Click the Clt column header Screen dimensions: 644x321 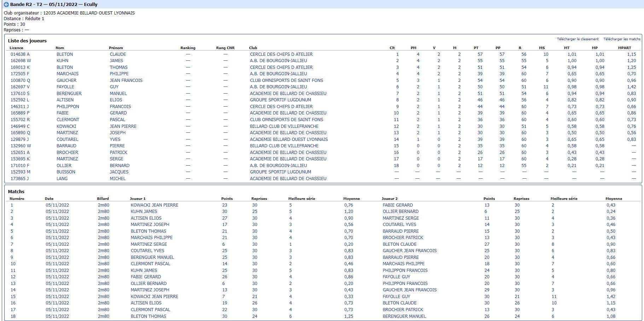pyautogui.click(x=392, y=48)
